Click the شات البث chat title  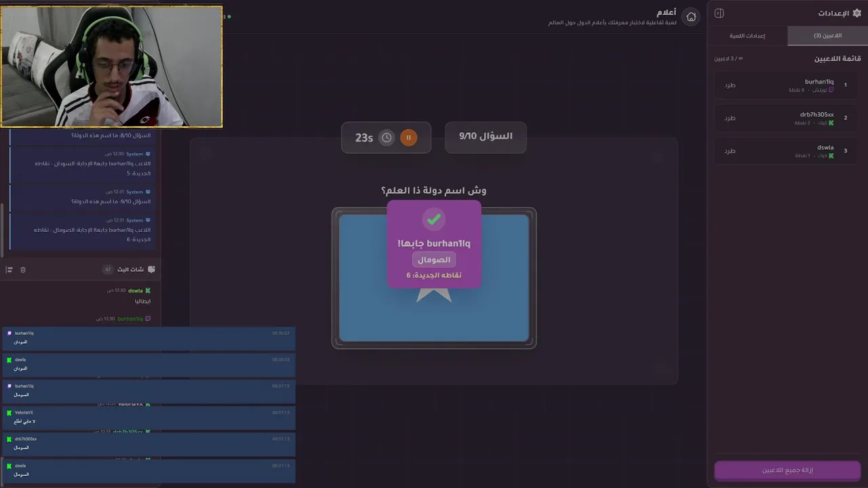(x=130, y=270)
